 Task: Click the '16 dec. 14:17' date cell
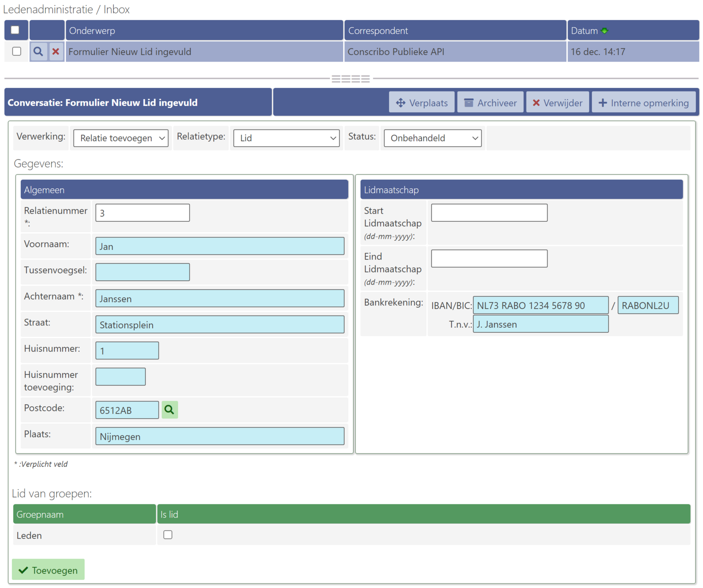(x=633, y=52)
